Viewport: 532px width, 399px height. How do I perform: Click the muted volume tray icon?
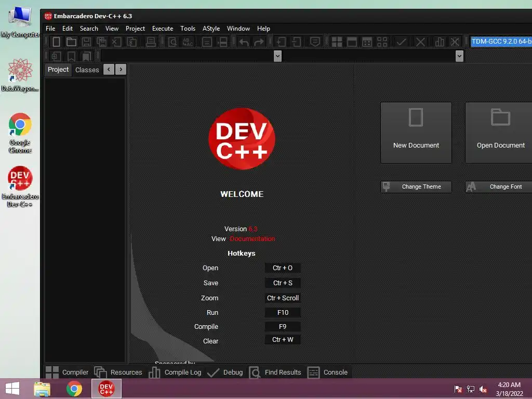[x=483, y=389]
